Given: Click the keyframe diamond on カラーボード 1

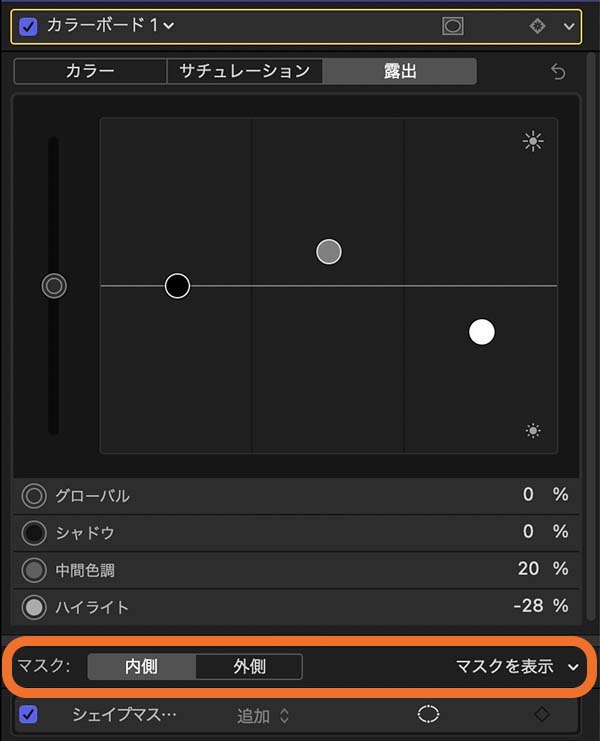Looking at the screenshot, I should click(537, 26).
